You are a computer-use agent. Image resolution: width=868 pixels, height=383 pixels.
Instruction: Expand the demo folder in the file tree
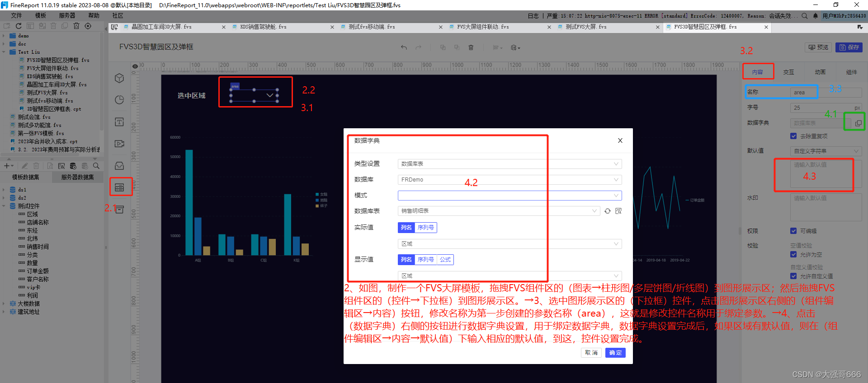4,36
